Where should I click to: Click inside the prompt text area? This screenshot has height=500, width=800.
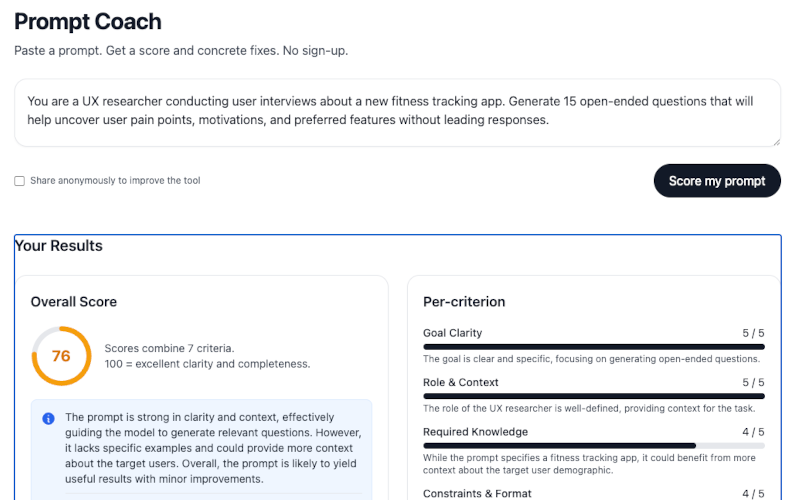pos(397,112)
